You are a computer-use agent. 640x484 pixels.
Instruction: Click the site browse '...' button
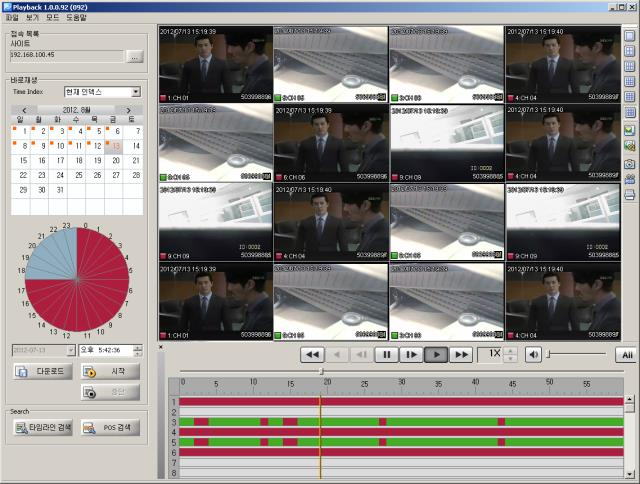click(135, 56)
